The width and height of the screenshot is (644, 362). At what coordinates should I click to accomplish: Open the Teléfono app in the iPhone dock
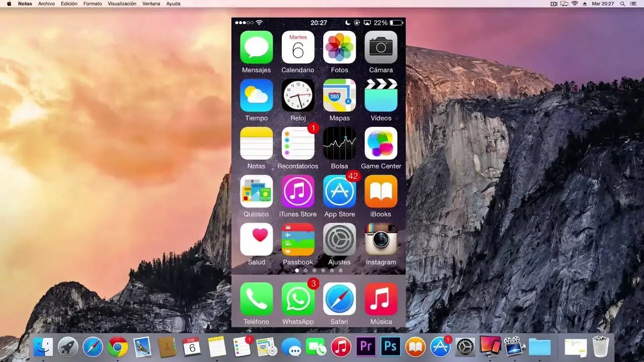click(256, 299)
